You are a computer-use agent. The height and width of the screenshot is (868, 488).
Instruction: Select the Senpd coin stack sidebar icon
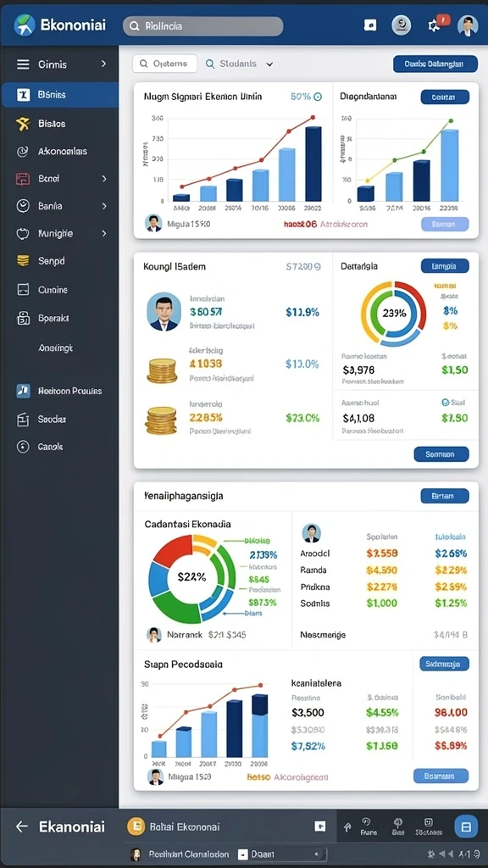coord(23,260)
